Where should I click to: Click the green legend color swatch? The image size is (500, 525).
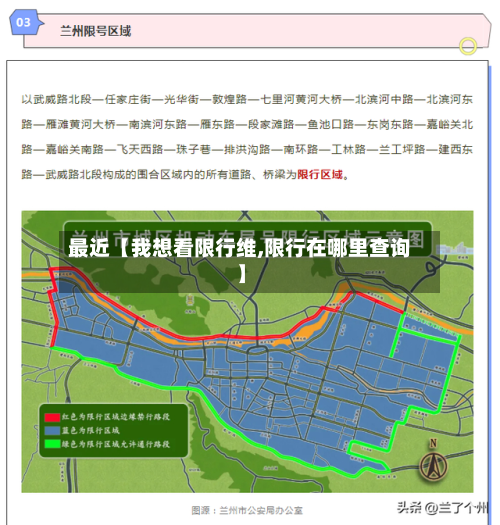point(52,444)
